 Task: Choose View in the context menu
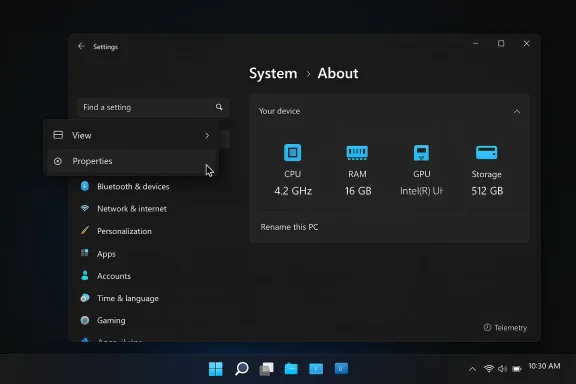131,135
